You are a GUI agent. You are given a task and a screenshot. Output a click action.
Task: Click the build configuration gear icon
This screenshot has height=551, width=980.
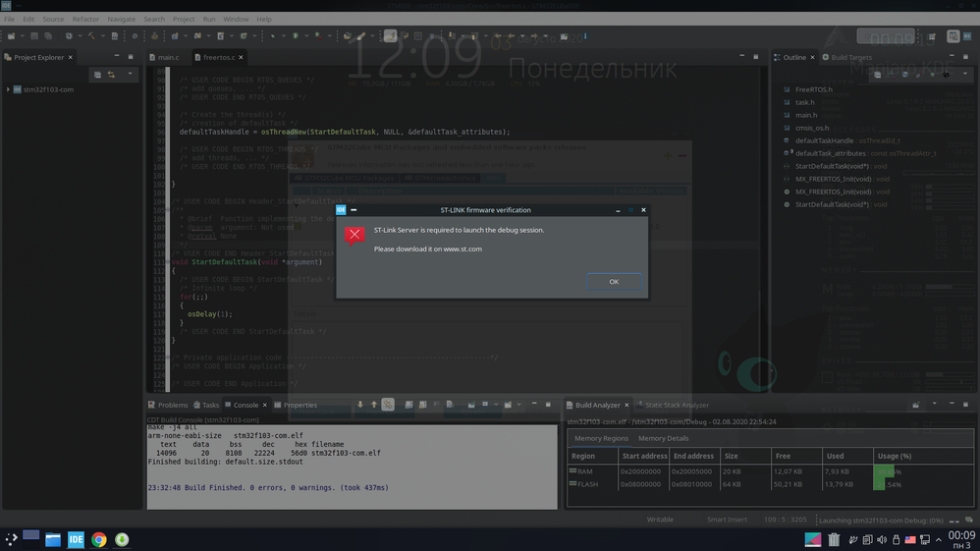[69, 36]
